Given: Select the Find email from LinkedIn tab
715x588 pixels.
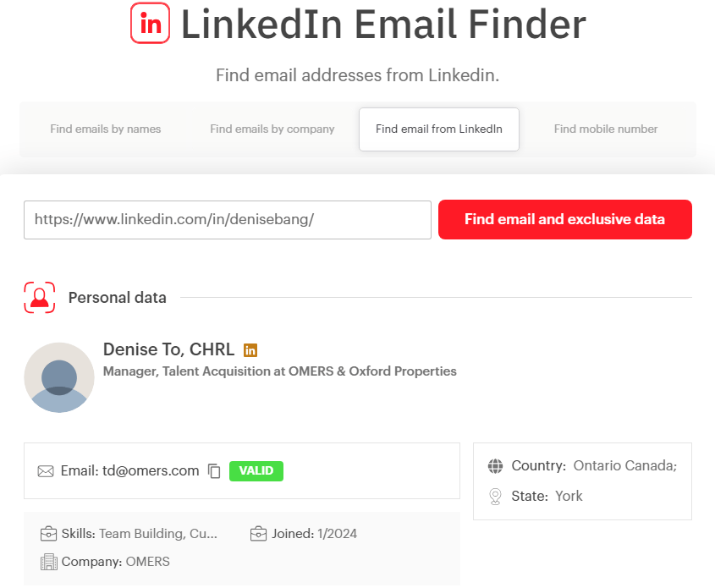Looking at the screenshot, I should tap(439, 129).
